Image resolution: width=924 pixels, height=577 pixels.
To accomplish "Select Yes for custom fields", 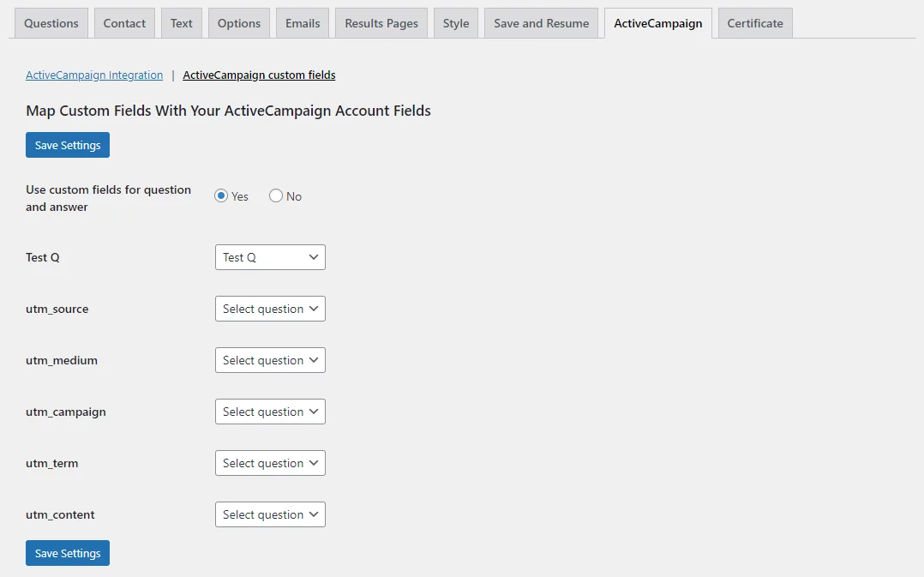I will click(x=221, y=195).
